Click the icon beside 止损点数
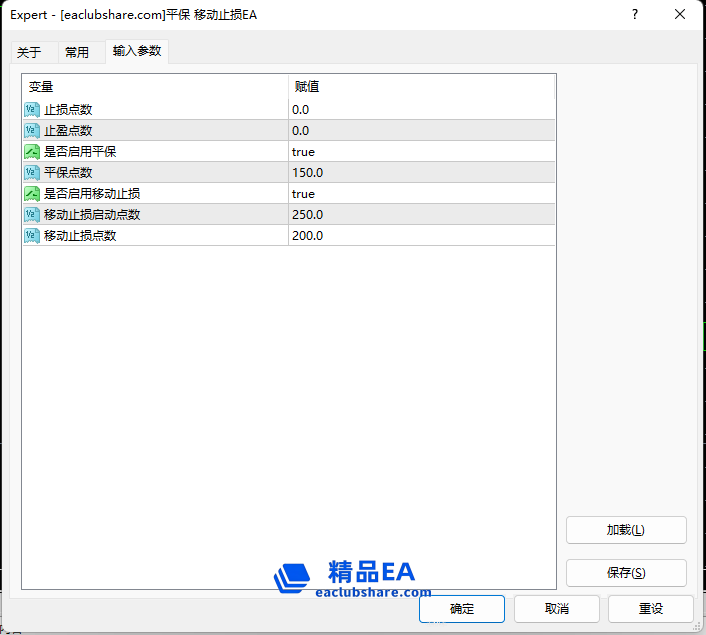This screenshot has height=635, width=706. coord(32,109)
